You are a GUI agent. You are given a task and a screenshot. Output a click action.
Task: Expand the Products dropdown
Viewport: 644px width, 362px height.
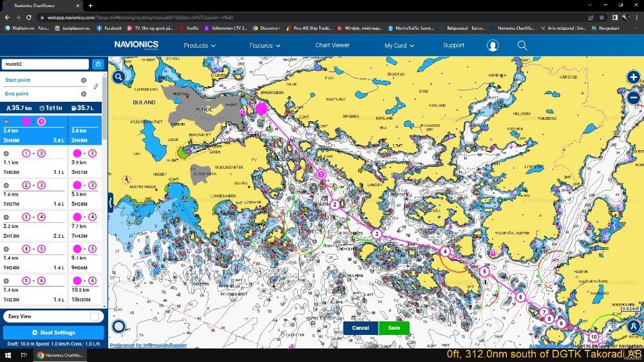tap(200, 45)
